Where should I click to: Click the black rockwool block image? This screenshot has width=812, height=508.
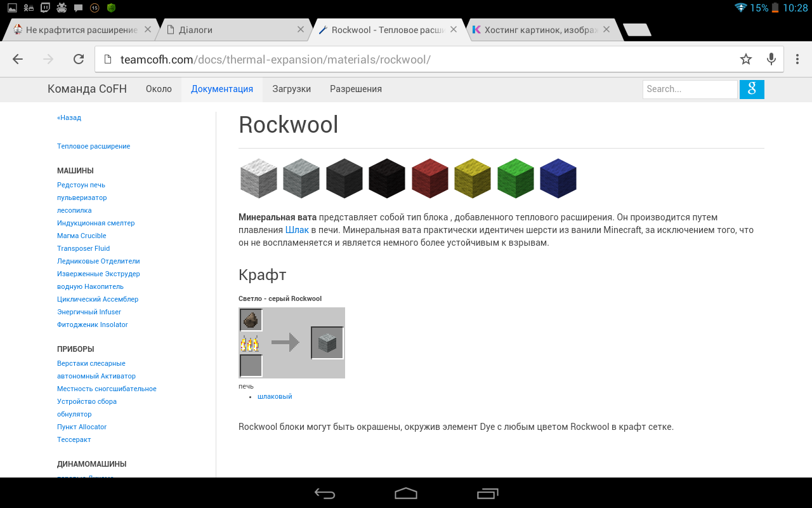387,178
